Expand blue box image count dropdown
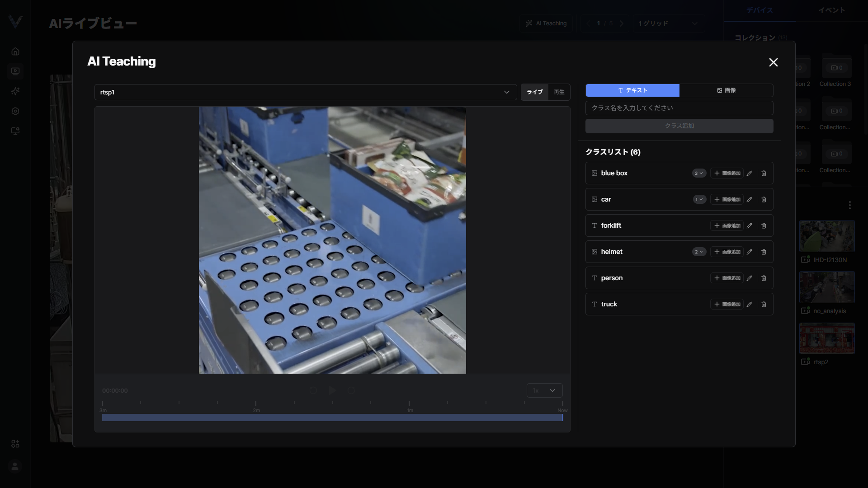This screenshot has height=488, width=868. tap(699, 173)
